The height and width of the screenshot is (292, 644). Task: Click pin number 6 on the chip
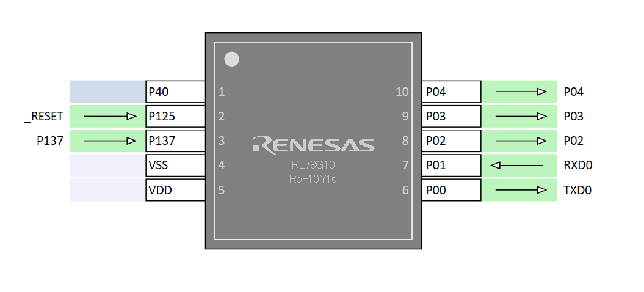pos(405,191)
